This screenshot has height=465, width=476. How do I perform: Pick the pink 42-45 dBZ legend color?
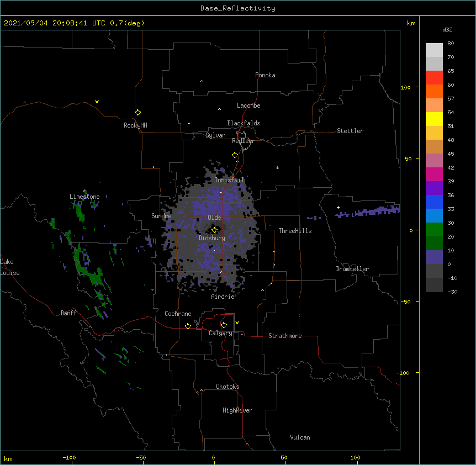click(x=434, y=161)
